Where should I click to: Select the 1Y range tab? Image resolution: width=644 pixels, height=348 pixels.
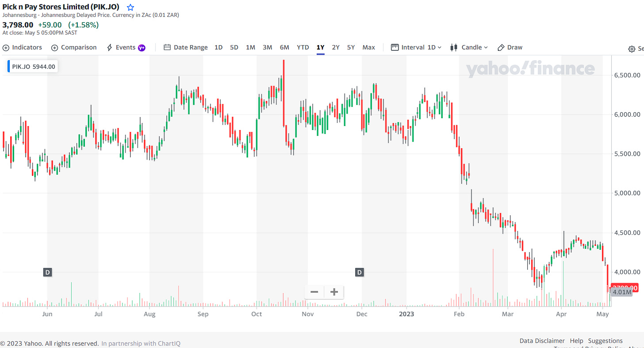click(320, 47)
